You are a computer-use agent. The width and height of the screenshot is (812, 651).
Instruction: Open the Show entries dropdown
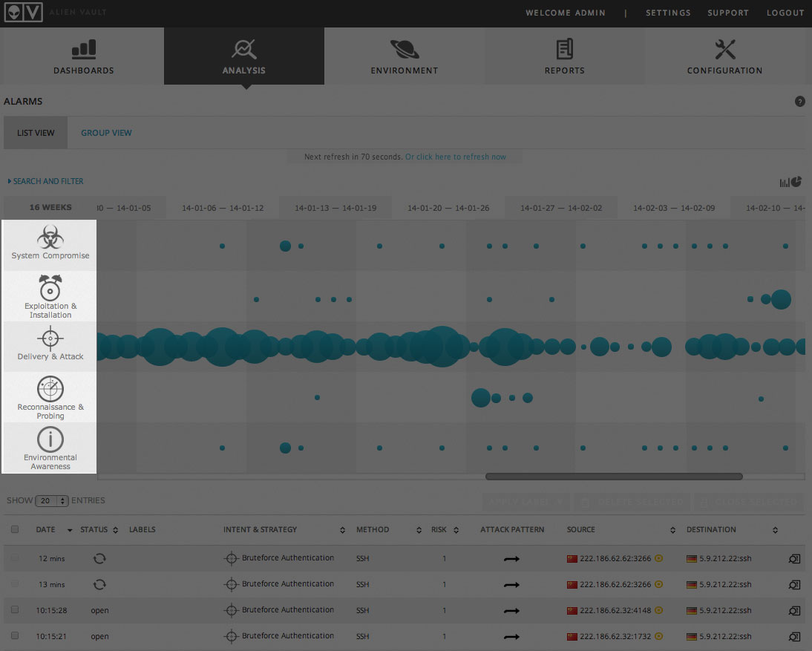[52, 500]
